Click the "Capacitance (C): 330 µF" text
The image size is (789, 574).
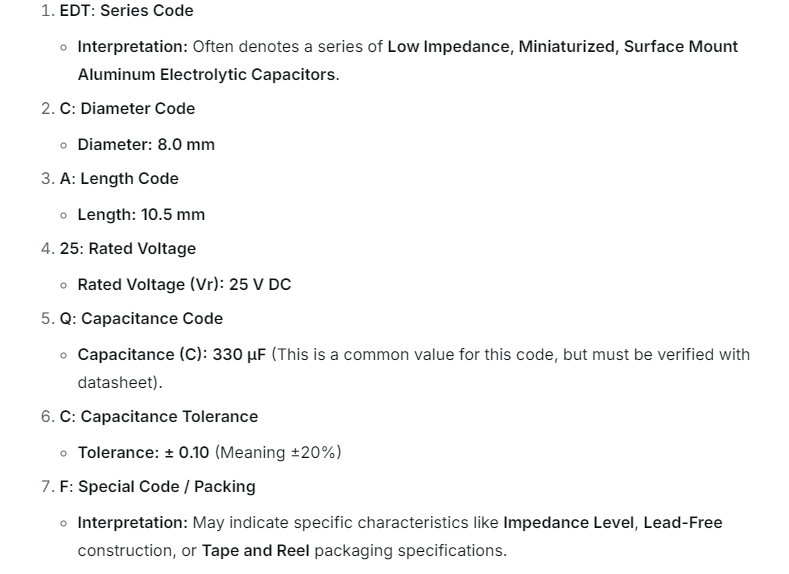171,355
